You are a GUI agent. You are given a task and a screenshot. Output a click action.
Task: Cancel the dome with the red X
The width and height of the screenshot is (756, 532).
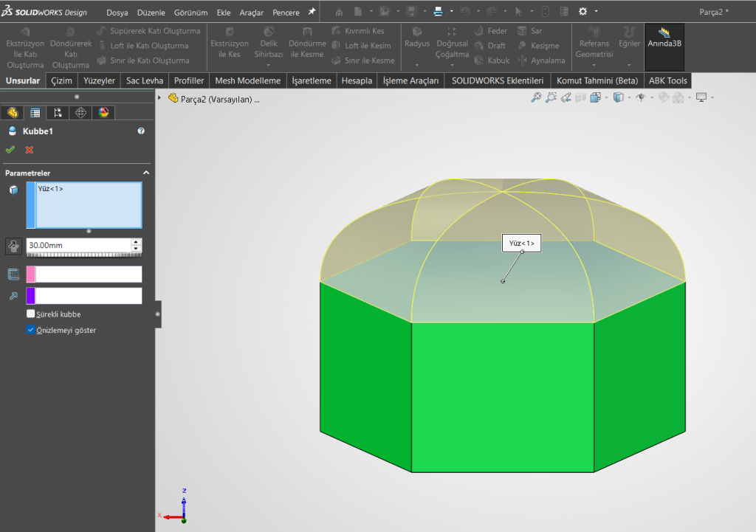(x=30, y=150)
